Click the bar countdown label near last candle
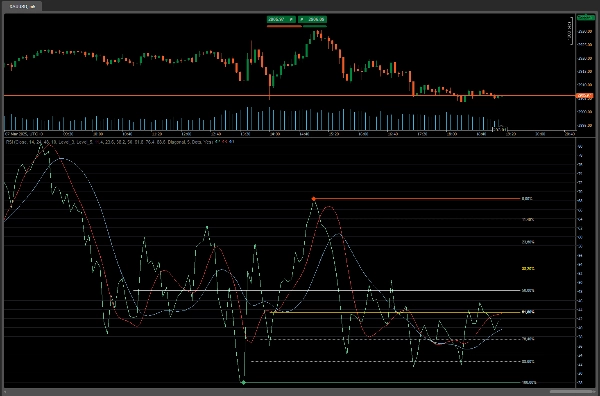The height and width of the screenshot is (396, 600). [500, 129]
